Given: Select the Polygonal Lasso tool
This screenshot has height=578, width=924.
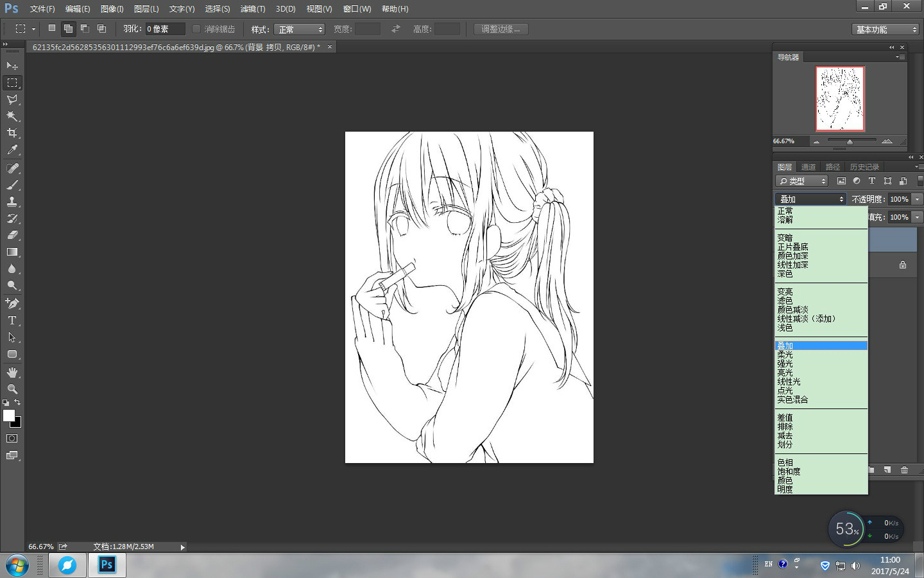Looking at the screenshot, I should click(x=12, y=100).
